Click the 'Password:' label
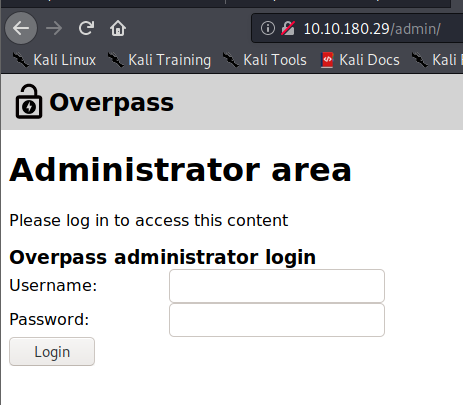The image size is (463, 405). 49,319
